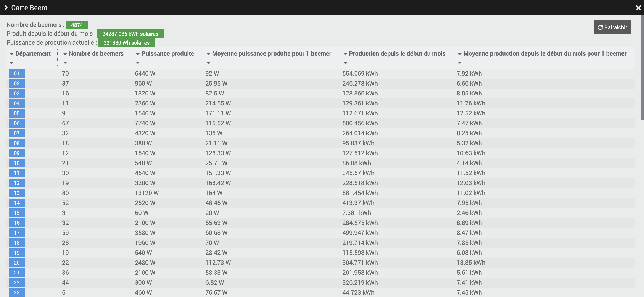Click the 13.85 kWh average production cell
This screenshot has width=644, height=297.
(x=471, y=263)
